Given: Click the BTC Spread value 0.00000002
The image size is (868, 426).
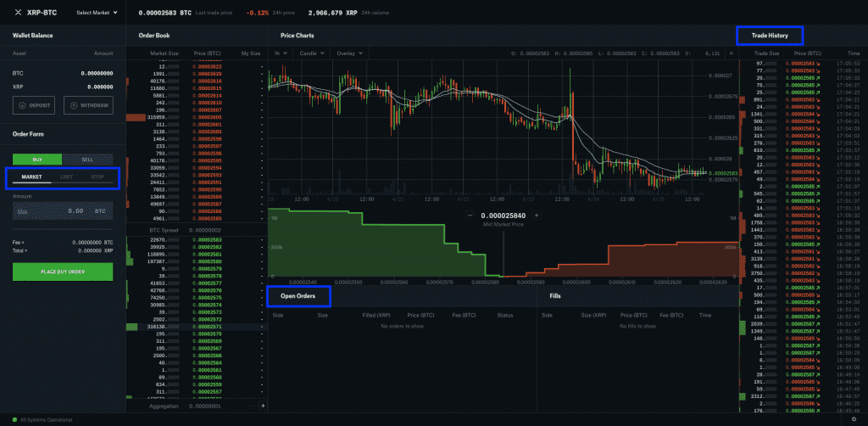Looking at the screenshot, I should 204,230.
